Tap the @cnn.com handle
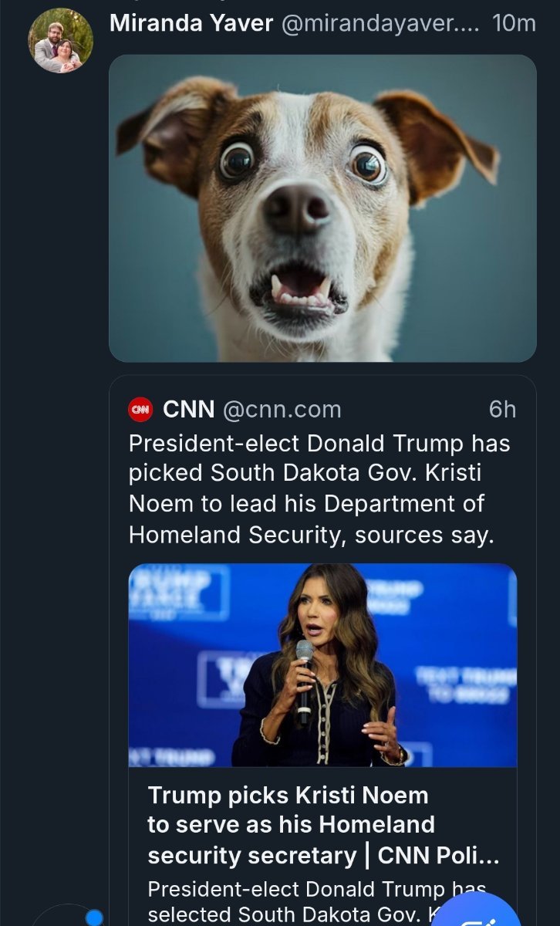The width and height of the screenshot is (560, 926). [x=282, y=410]
